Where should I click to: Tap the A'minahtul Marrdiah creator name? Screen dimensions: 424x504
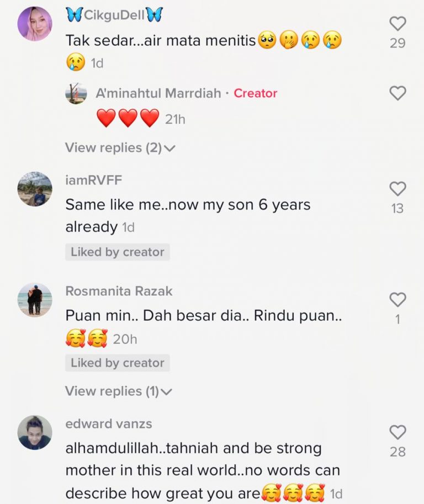pyautogui.click(x=159, y=93)
